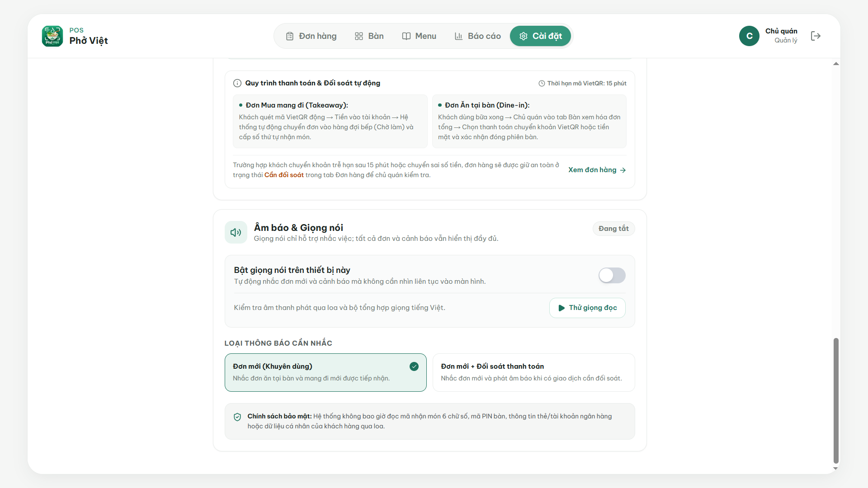Open the Đơn hàng tab
Viewport: 868px width, 488px height.
click(311, 36)
